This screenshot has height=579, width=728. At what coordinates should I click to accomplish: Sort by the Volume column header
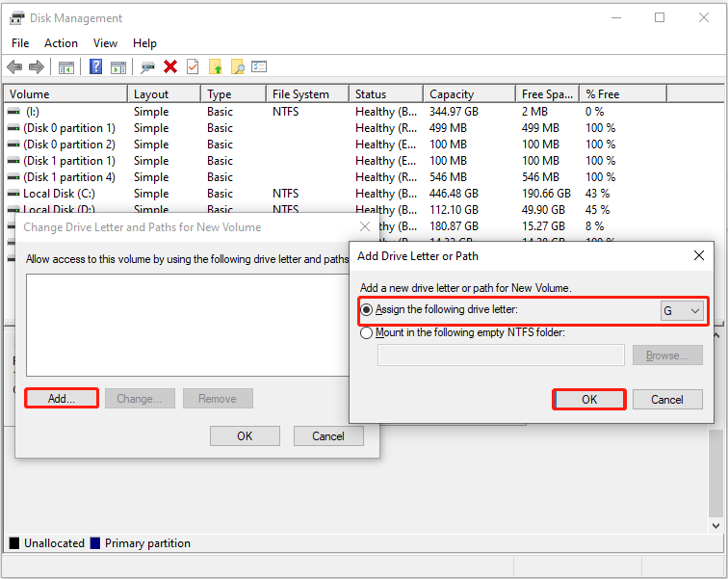click(x=65, y=94)
